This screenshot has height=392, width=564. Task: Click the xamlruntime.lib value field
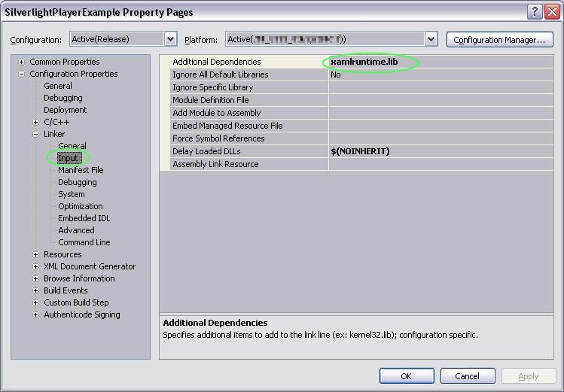click(x=441, y=62)
